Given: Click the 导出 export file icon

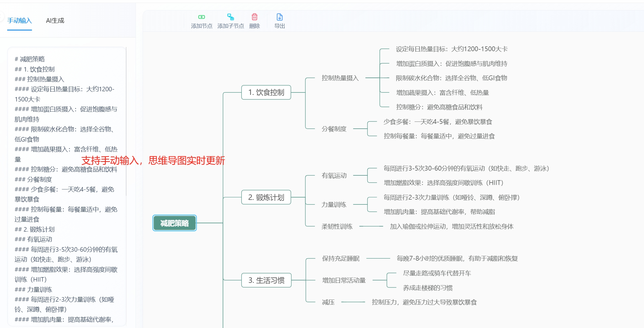Looking at the screenshot, I should click(x=280, y=17).
